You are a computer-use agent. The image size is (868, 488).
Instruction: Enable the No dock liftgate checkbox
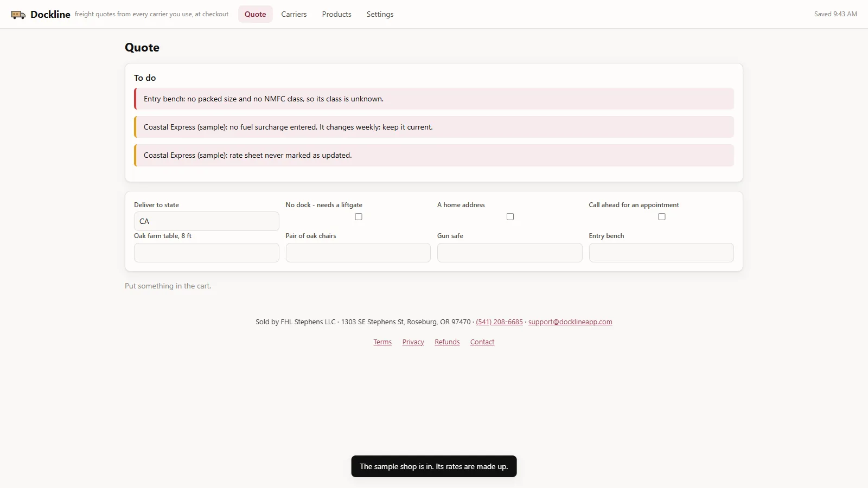click(359, 216)
